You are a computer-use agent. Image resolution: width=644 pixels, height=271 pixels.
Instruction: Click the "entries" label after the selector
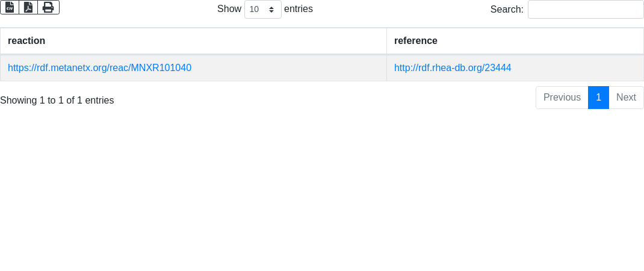coord(299,9)
